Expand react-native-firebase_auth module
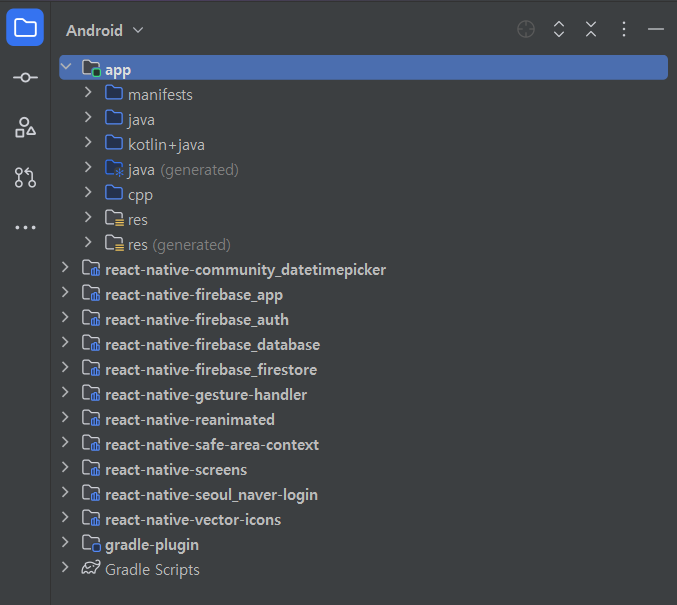 pyautogui.click(x=65, y=317)
